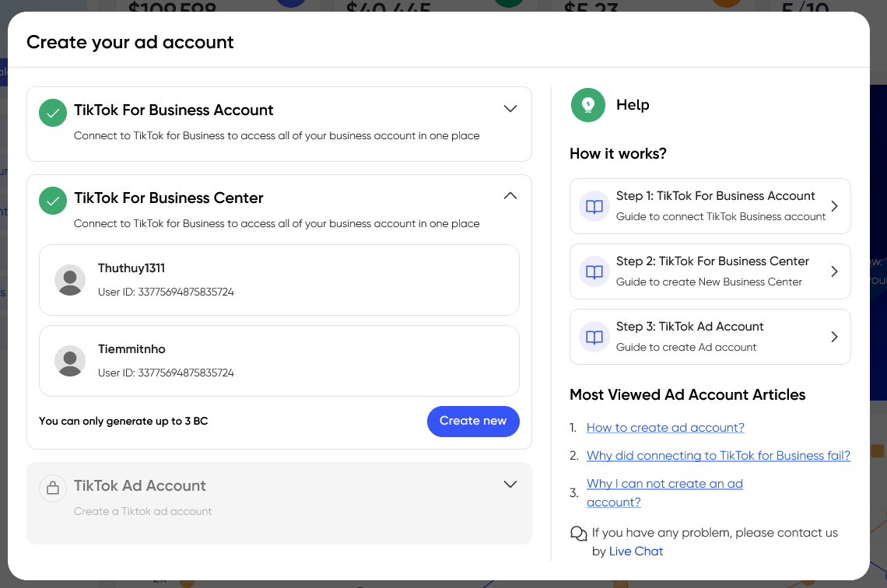The image size is (887, 588).
Task: Collapse the TikTok For Business Center section
Action: 510,196
